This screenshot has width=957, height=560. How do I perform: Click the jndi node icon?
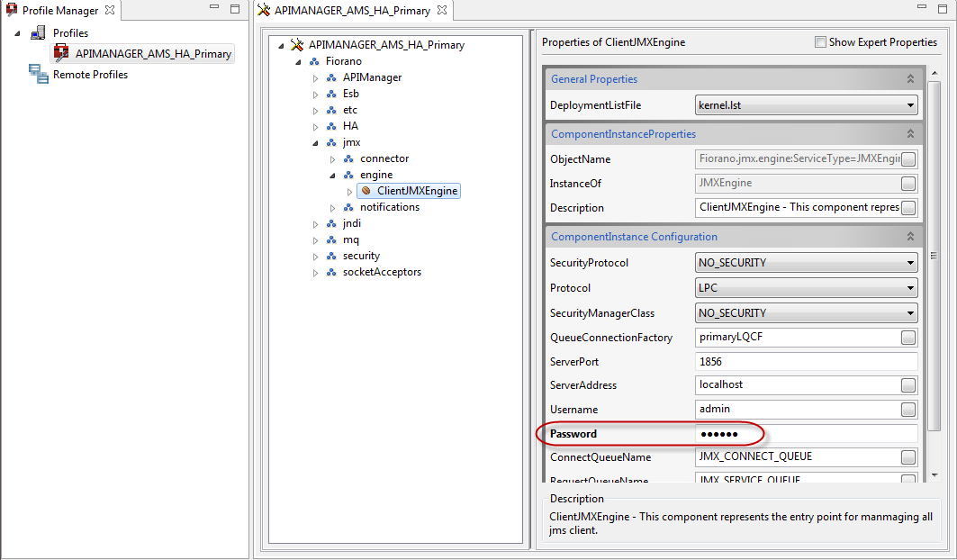pyautogui.click(x=331, y=223)
